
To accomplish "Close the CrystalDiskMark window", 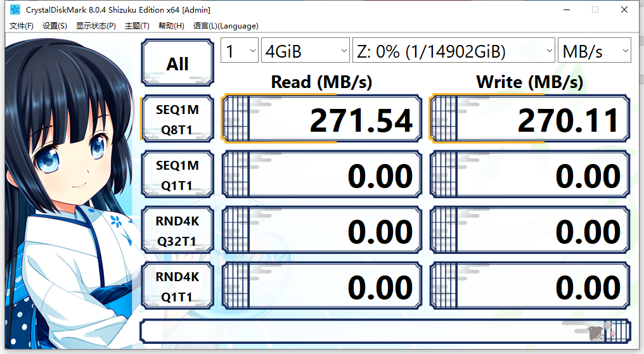I will [x=624, y=9].
